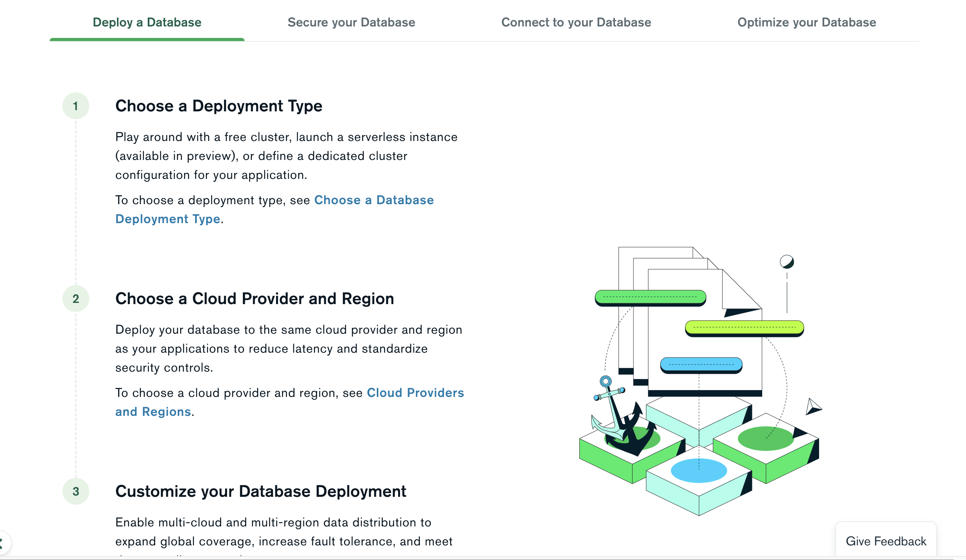The image size is (966, 560).
Task: Click the green circle on right tile
Action: [765, 438]
